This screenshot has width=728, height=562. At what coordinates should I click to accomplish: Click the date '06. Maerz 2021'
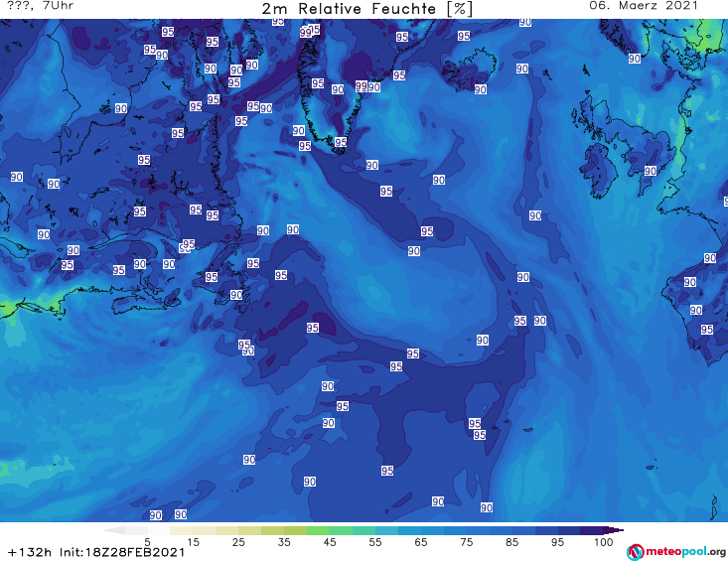[644, 6]
